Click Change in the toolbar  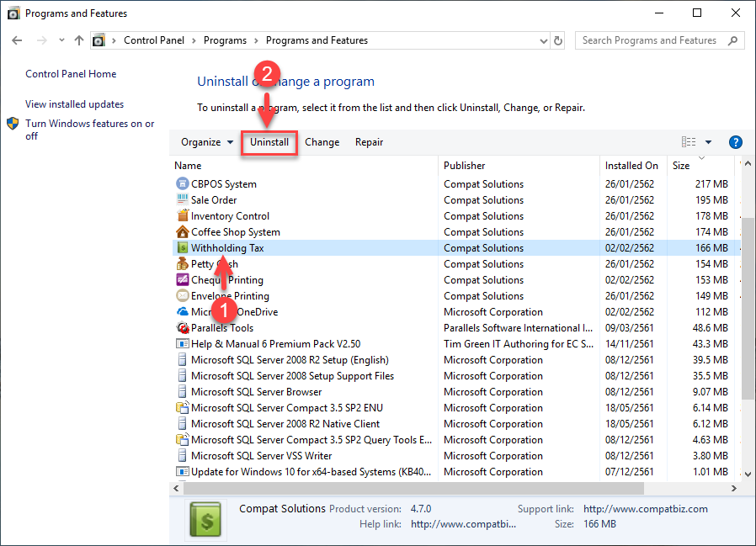[x=322, y=142]
